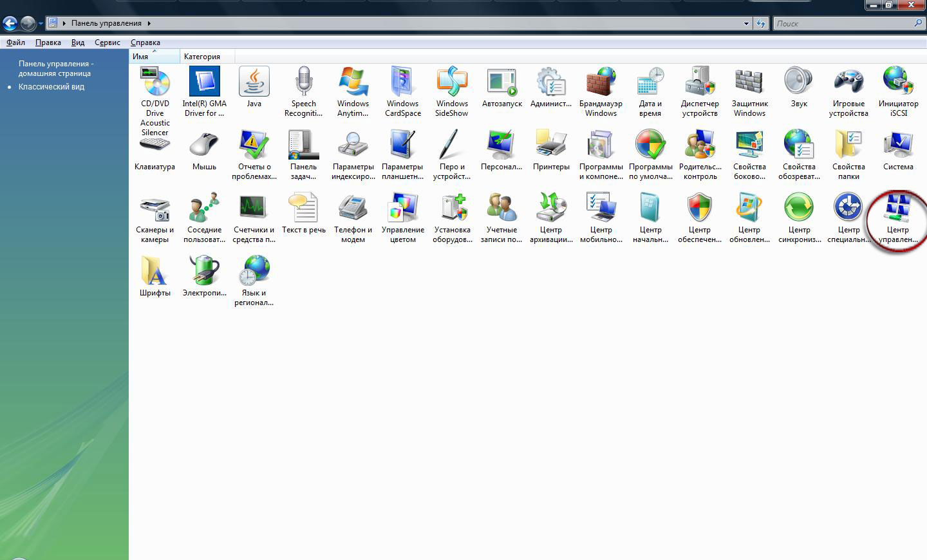Open Текст в речь icon
Screen dimensions: 927x560
pos(304,207)
